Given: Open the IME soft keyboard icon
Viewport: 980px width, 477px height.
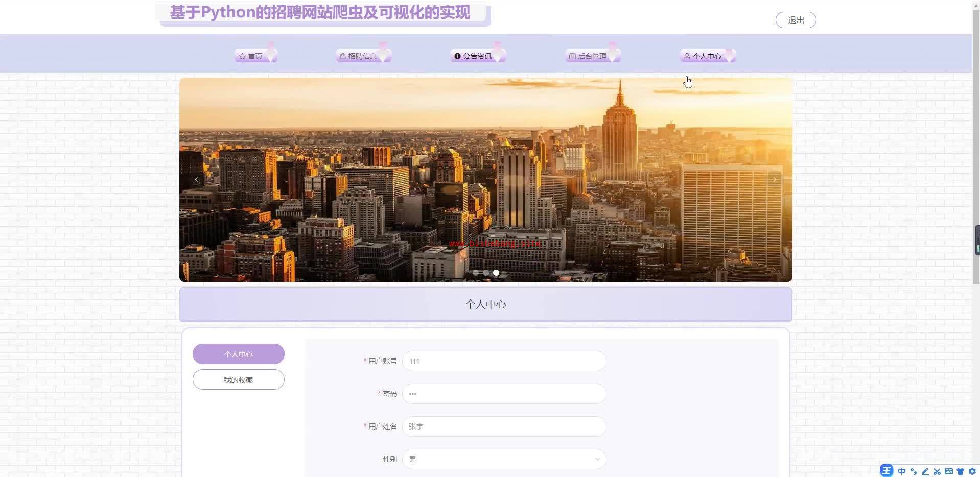Looking at the screenshot, I should click(x=949, y=471).
